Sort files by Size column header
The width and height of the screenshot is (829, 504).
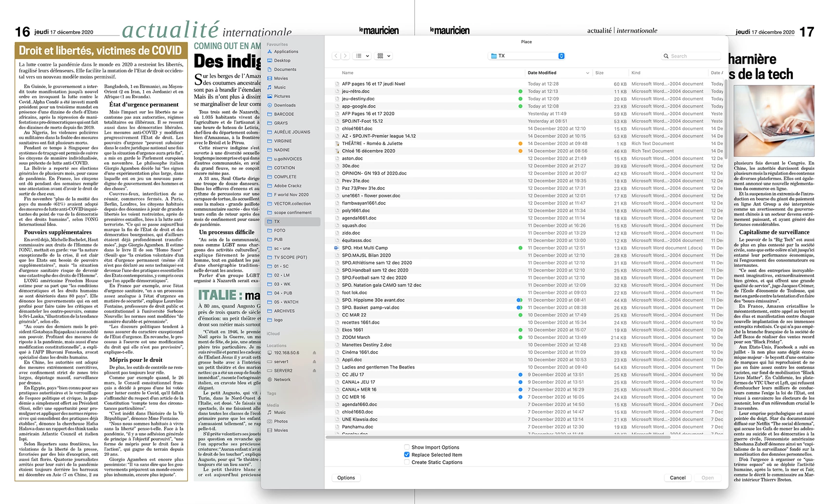click(599, 73)
